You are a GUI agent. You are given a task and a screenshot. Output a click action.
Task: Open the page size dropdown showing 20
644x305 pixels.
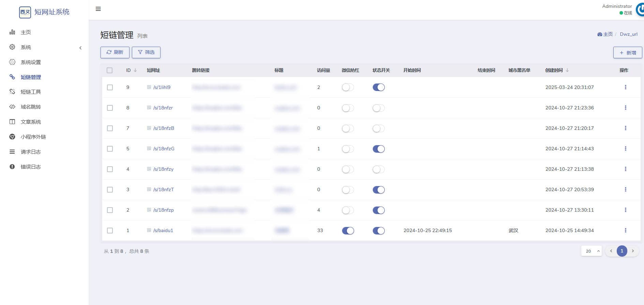[591, 251]
